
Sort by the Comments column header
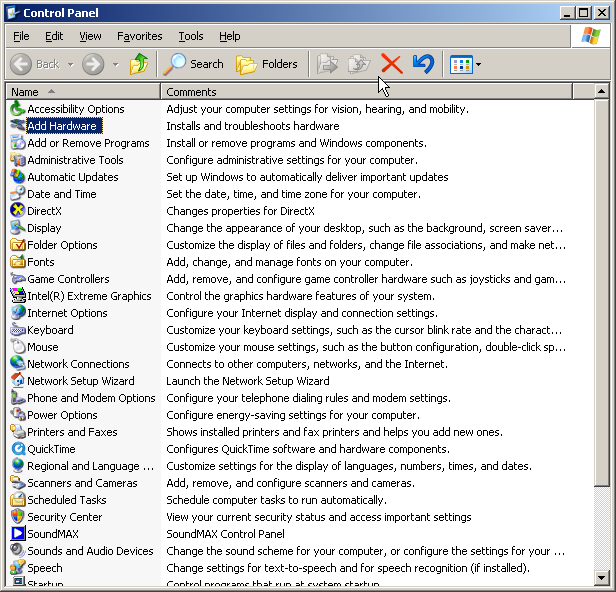coord(367,92)
